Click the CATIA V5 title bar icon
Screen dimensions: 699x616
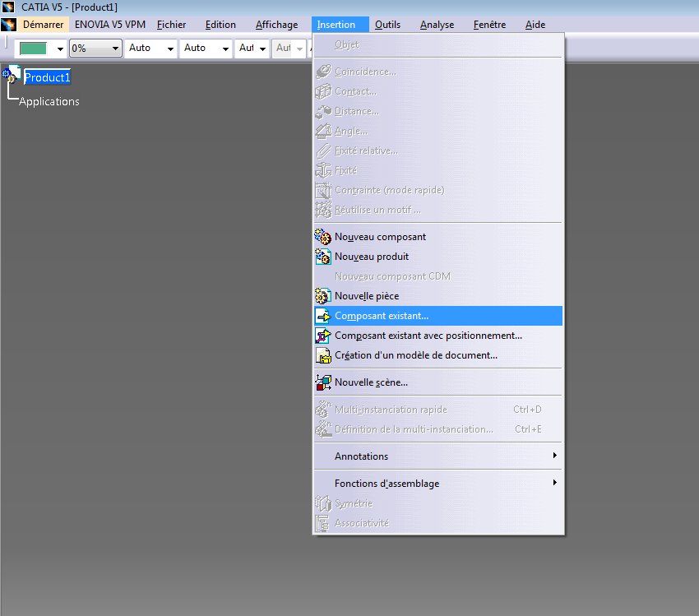click(8, 7)
